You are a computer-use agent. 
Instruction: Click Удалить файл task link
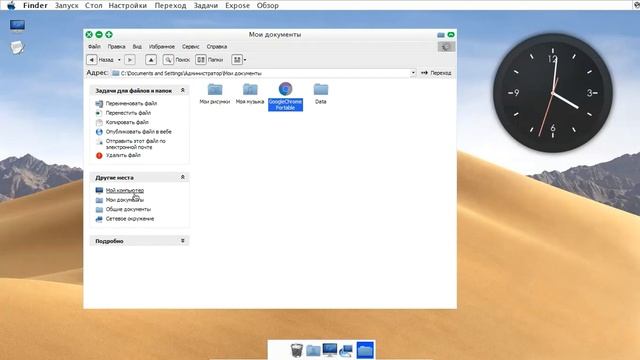coord(123,155)
